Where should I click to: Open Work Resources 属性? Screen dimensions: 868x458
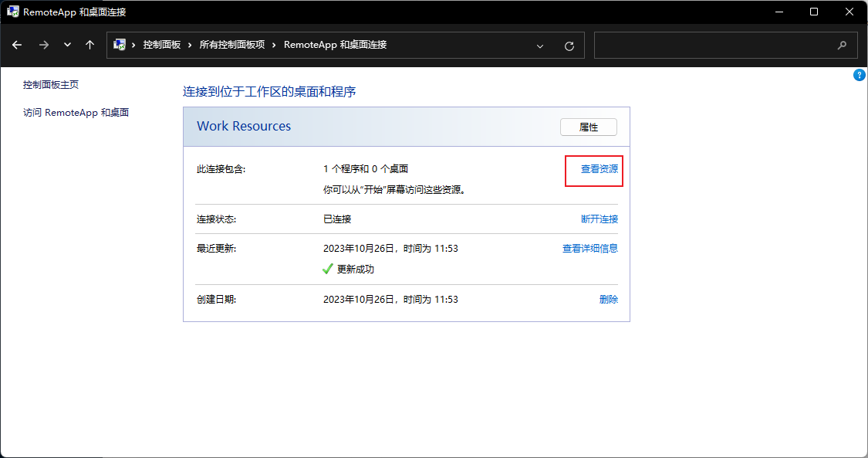[588, 127]
